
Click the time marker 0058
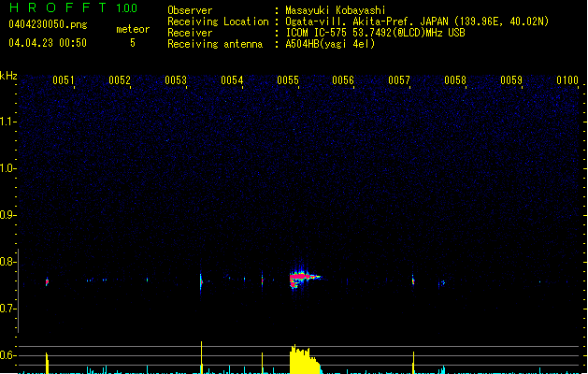tap(455, 80)
